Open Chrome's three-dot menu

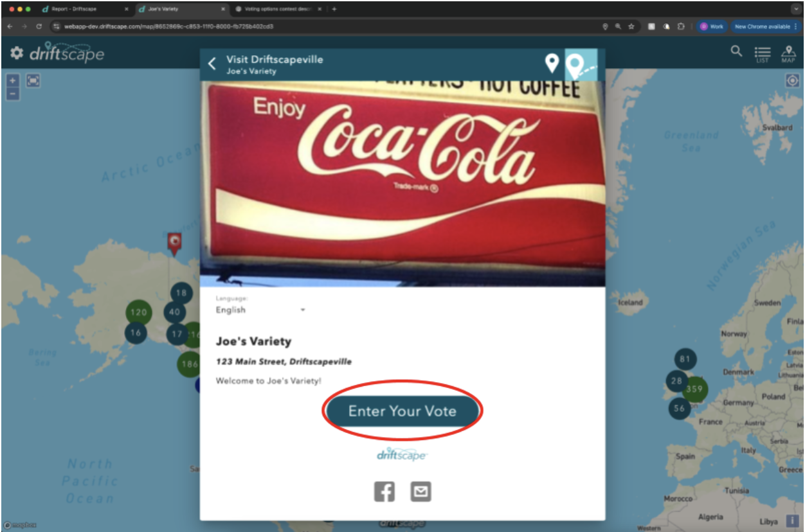tap(796, 26)
